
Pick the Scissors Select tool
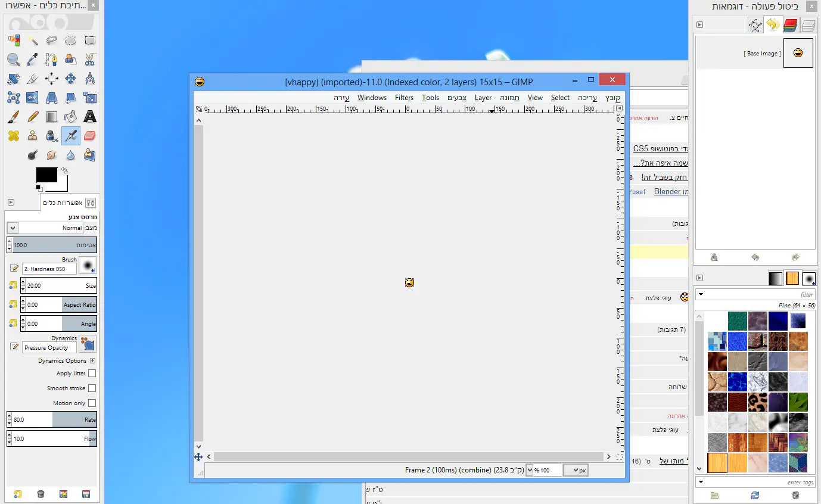pyautogui.click(x=90, y=60)
